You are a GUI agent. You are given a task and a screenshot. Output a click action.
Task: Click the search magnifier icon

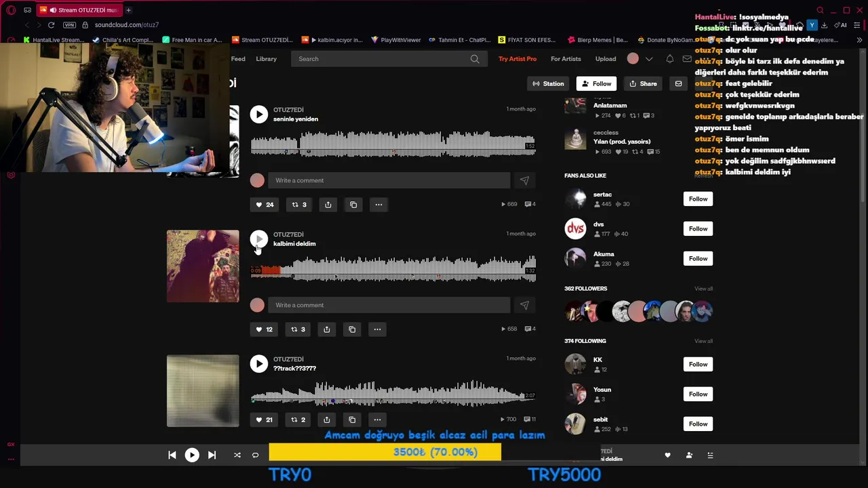pyautogui.click(x=475, y=59)
